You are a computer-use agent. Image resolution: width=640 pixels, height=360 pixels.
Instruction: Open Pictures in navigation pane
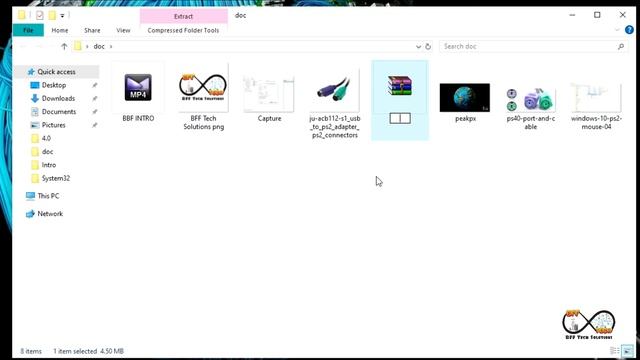(x=53, y=125)
